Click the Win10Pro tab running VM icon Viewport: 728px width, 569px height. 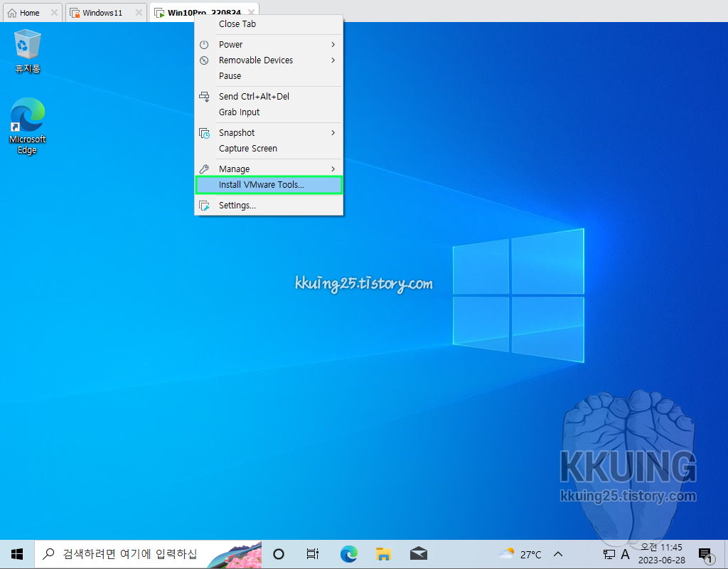159,13
